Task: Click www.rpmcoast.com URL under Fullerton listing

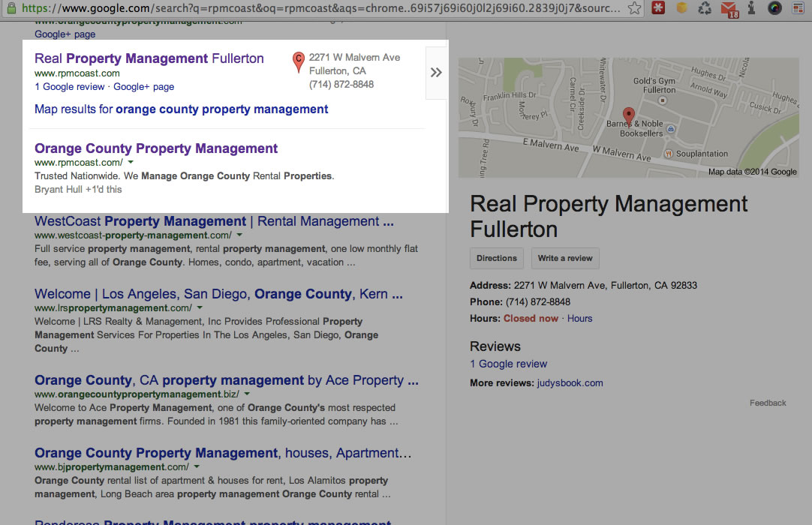Action: pyautogui.click(x=77, y=73)
